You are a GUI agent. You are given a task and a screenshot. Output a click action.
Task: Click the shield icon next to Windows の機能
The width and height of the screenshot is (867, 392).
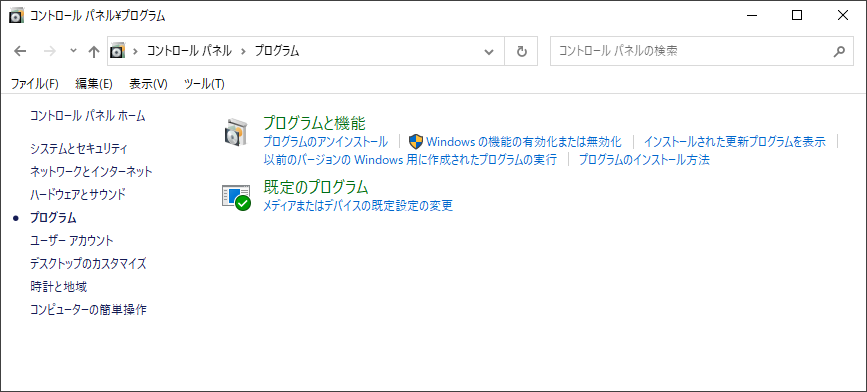tap(416, 142)
